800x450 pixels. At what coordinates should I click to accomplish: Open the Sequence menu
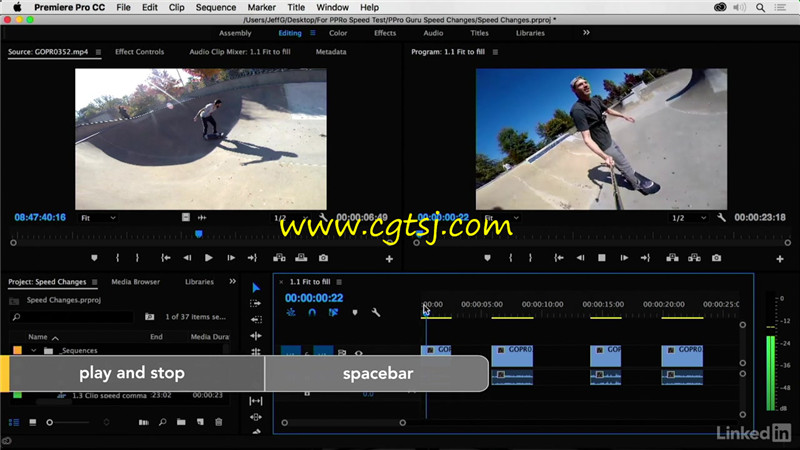[x=216, y=8]
